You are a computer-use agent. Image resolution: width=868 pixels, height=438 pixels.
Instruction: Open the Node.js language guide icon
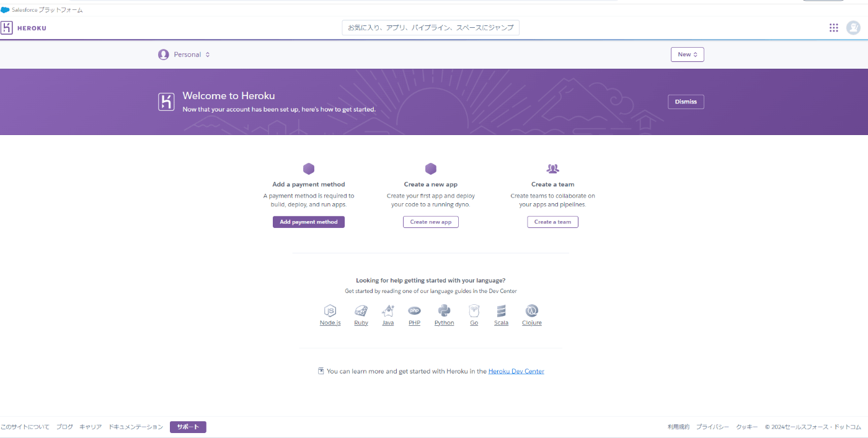[x=330, y=311]
